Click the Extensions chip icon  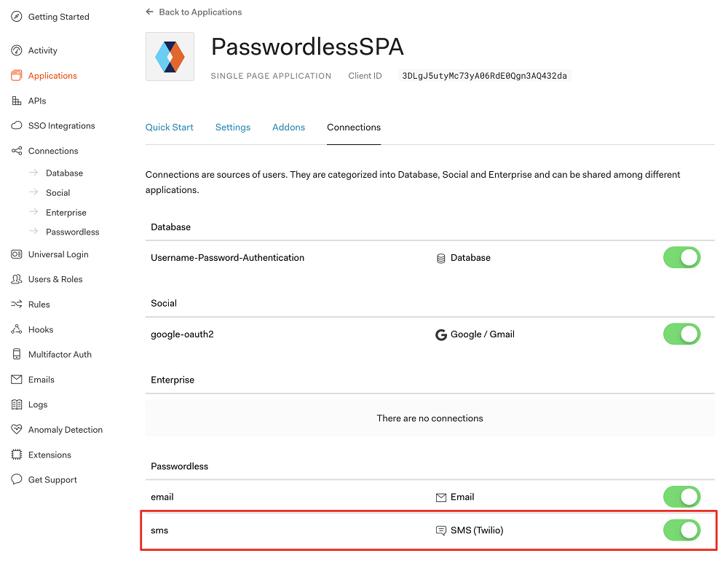16,455
